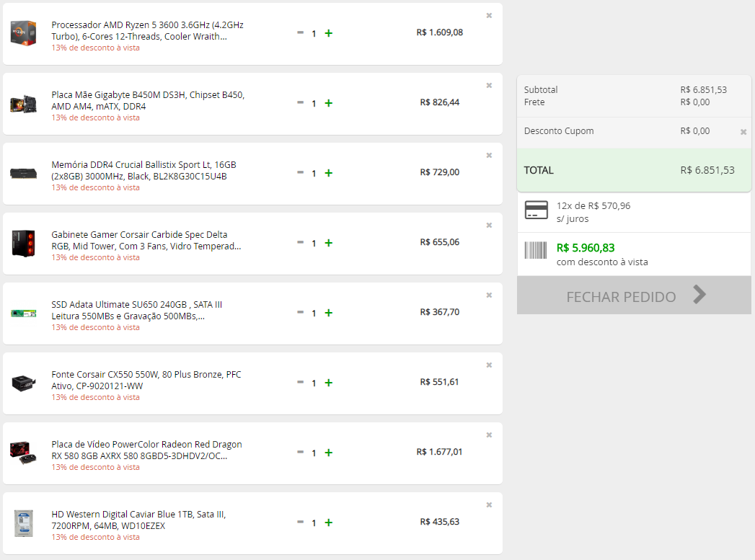
Task: Increase quantity of PowerColor RX 580 card
Action: point(328,453)
